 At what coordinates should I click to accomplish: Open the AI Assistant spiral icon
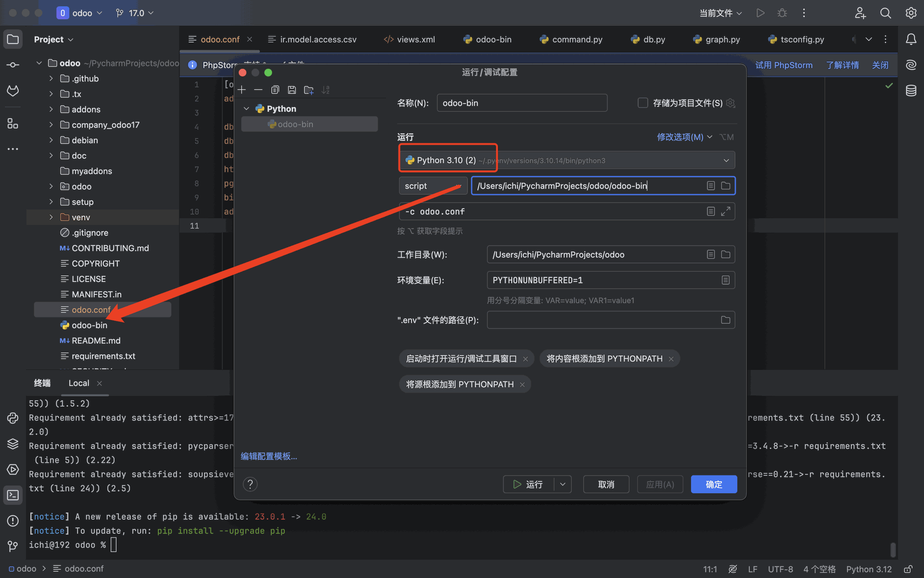tap(911, 65)
